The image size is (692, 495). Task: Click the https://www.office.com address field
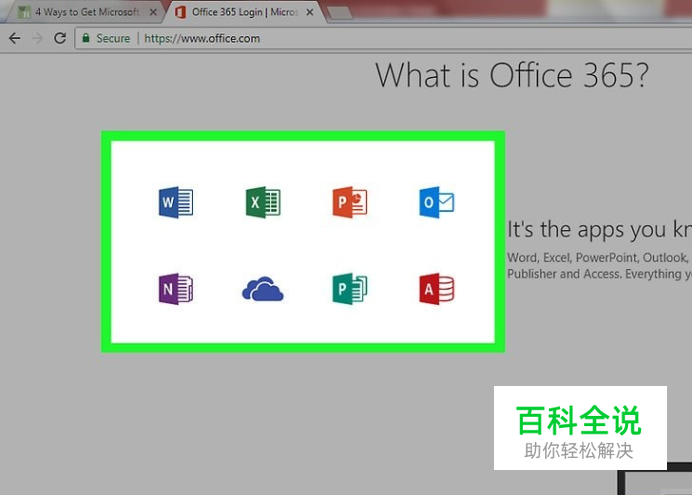(x=383, y=38)
